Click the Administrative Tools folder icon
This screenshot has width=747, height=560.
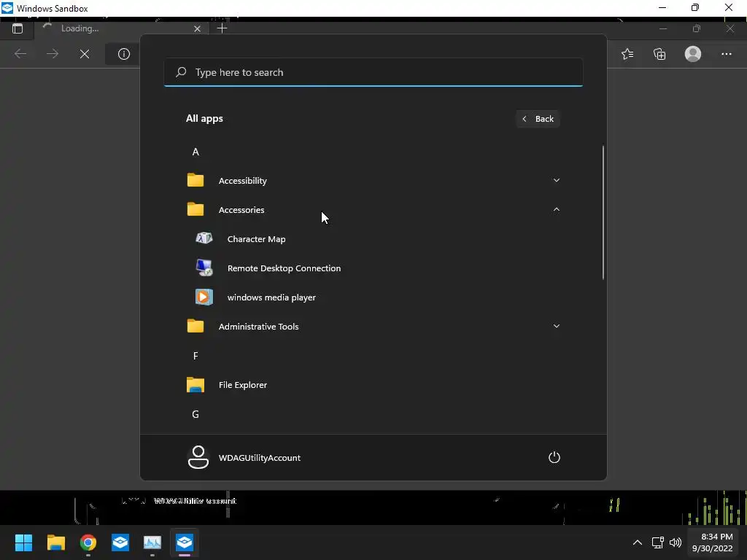tap(196, 326)
